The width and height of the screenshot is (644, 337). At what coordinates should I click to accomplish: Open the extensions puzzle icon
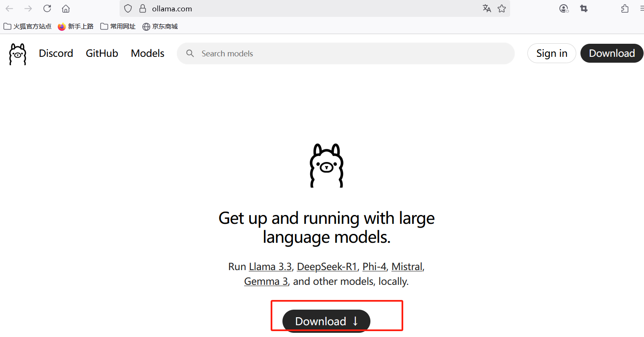[625, 8]
